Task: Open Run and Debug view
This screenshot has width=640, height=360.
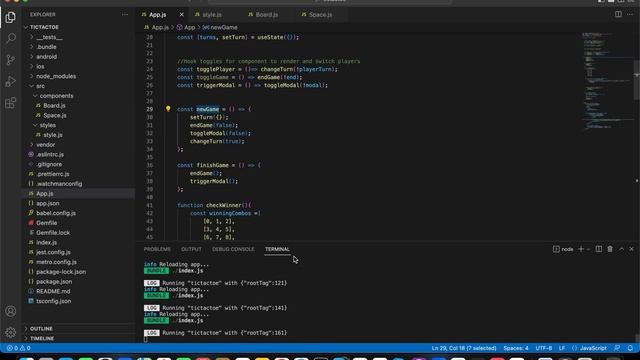Action: point(11,81)
